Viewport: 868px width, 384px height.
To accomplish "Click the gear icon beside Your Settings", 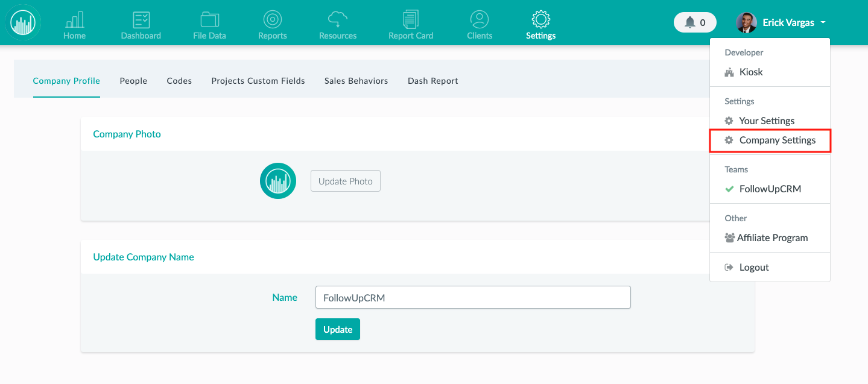I will point(729,121).
